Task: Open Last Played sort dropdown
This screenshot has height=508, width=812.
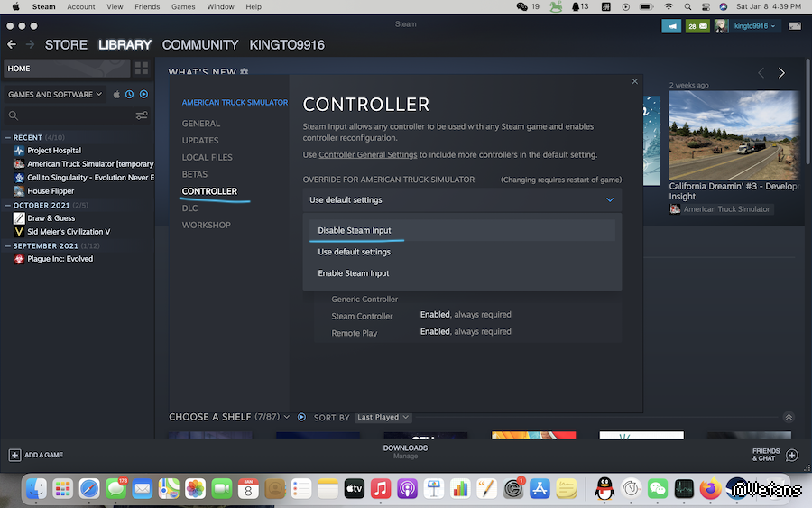Action: tap(383, 417)
